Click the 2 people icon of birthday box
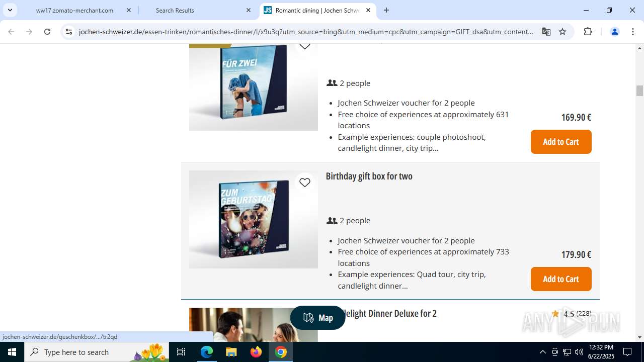 [332, 220]
